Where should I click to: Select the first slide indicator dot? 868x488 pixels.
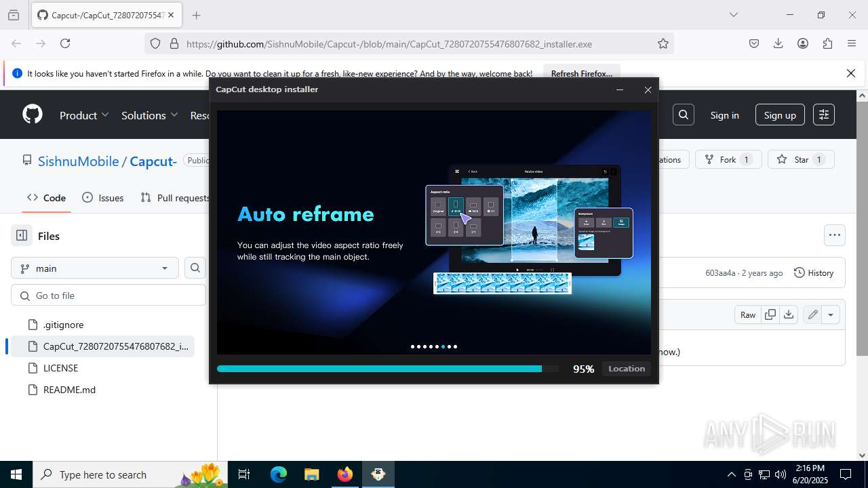click(412, 346)
